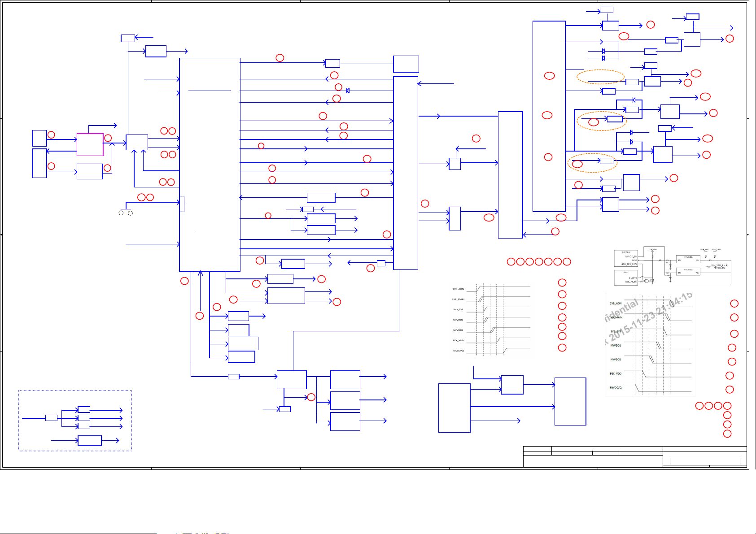Click the NVVDD_EN signal in the EC/PCH block
This screenshot has width=756, height=534.
631,256
